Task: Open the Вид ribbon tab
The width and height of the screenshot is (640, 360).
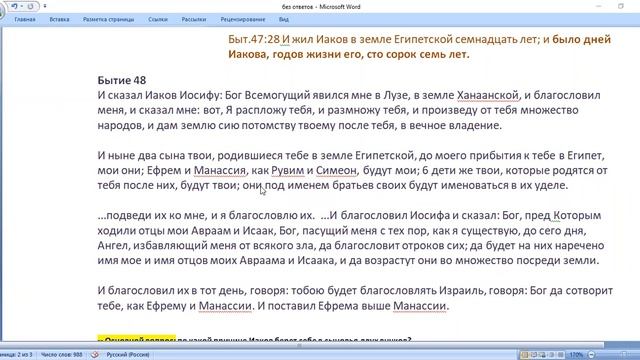Action: tap(284, 19)
